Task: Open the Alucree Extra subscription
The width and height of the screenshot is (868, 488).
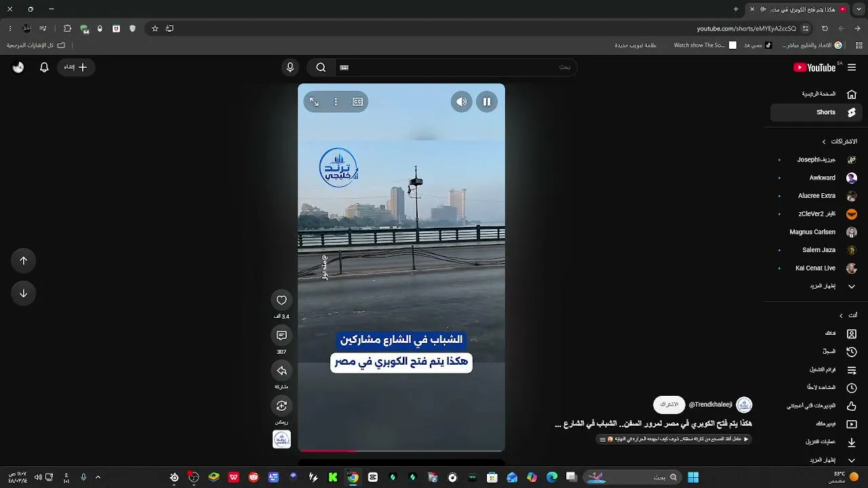Action: click(816, 196)
